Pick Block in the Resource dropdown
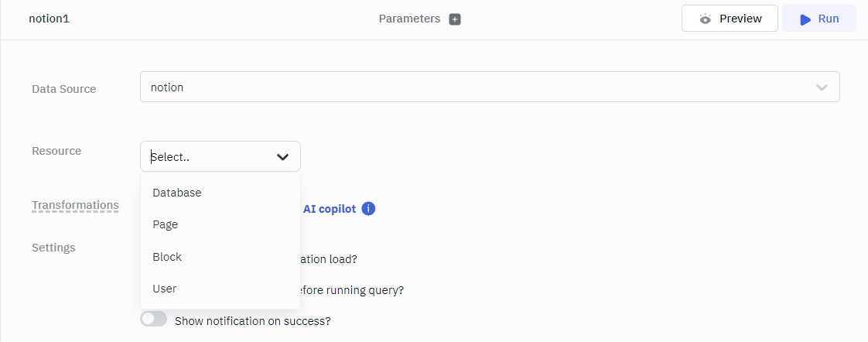The image size is (868, 342). point(167,257)
